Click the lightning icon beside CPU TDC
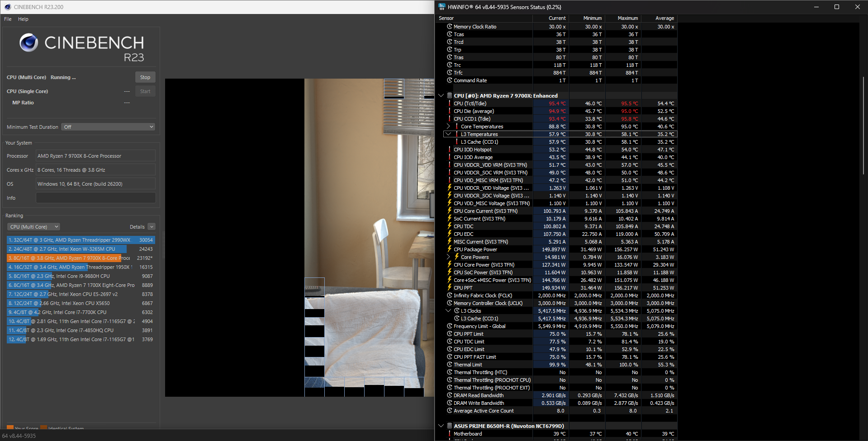 [450, 226]
